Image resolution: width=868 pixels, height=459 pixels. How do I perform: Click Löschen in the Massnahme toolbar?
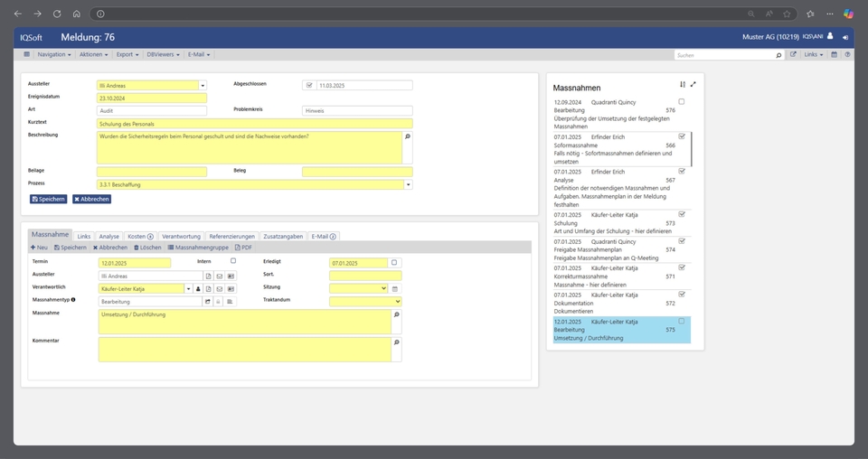tap(147, 247)
